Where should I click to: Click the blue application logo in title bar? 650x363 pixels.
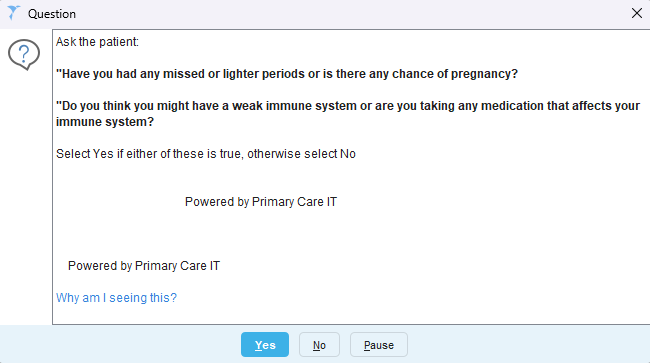click(13, 13)
